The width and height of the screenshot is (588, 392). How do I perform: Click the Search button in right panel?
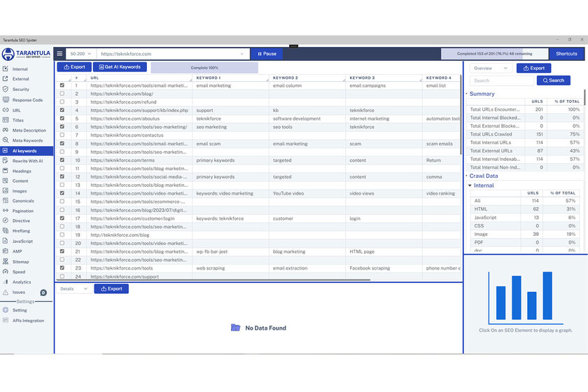[553, 80]
